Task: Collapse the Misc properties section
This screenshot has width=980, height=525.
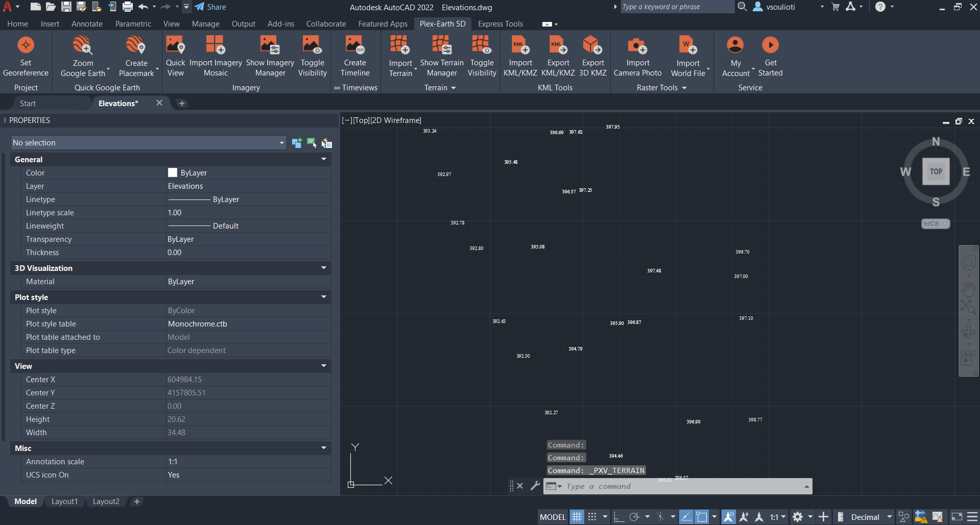Action: pos(323,448)
